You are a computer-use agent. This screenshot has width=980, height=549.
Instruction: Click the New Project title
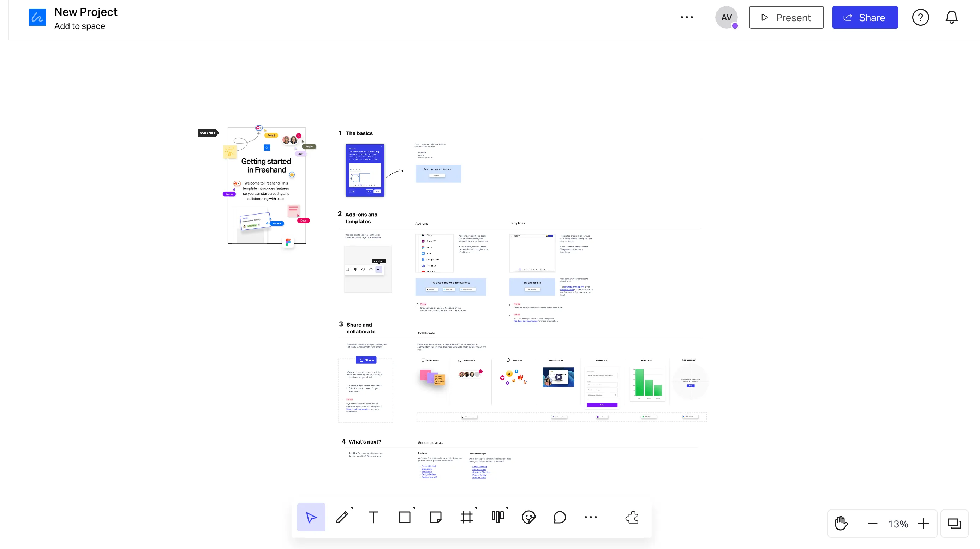click(86, 12)
